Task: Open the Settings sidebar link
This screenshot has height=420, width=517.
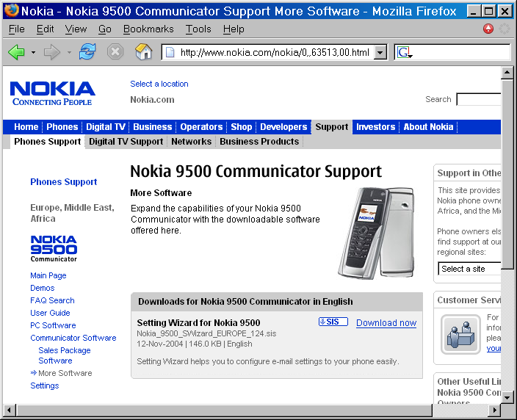Action: click(45, 385)
